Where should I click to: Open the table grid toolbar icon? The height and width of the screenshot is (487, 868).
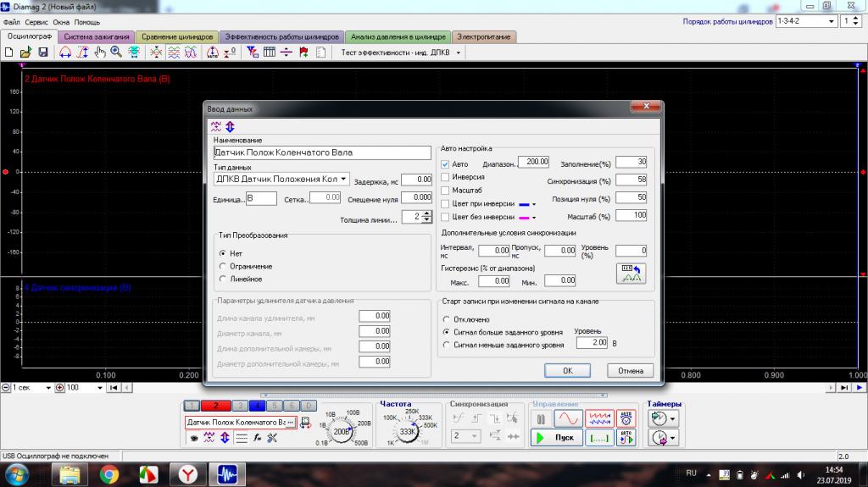pos(270,53)
